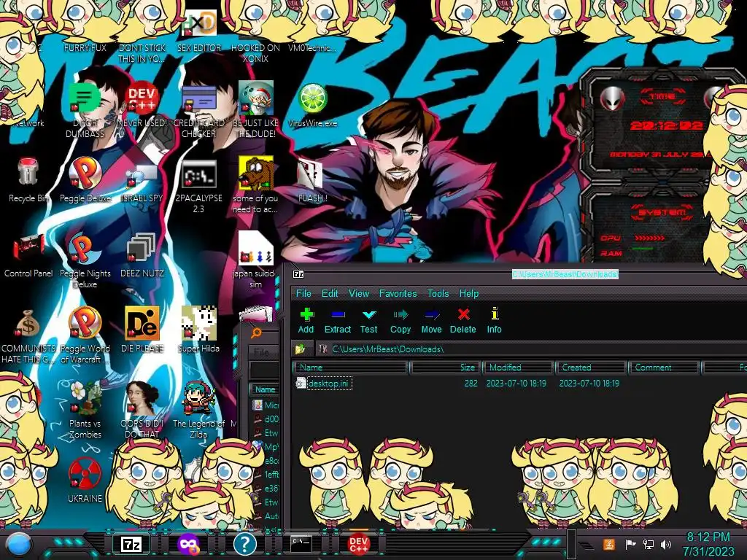Select the DIE PLEASE desktop icon
747x560 pixels.
pyautogui.click(x=142, y=330)
